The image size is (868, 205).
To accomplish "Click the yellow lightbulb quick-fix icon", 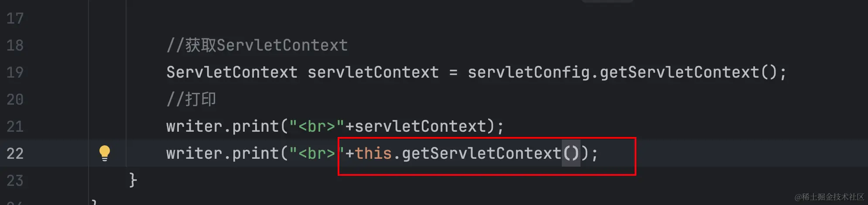I will pos(105,153).
